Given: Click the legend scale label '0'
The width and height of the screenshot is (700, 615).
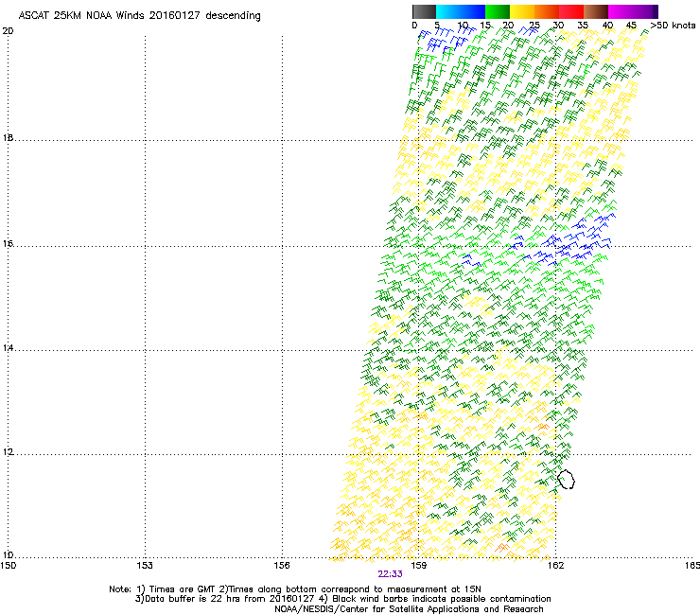Looking at the screenshot, I should pyautogui.click(x=414, y=25).
